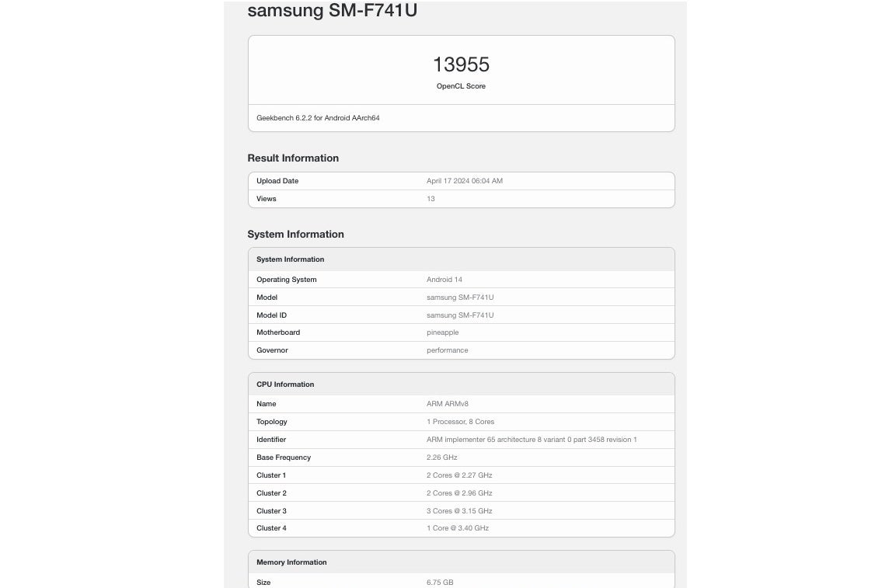Select the Android 14 value
The width and height of the screenshot is (882, 588).
(x=444, y=280)
